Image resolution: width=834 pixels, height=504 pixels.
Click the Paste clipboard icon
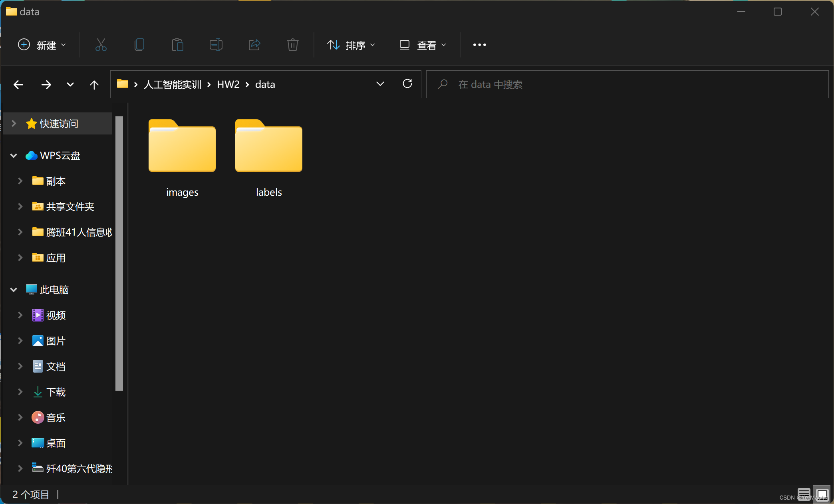pos(177,45)
